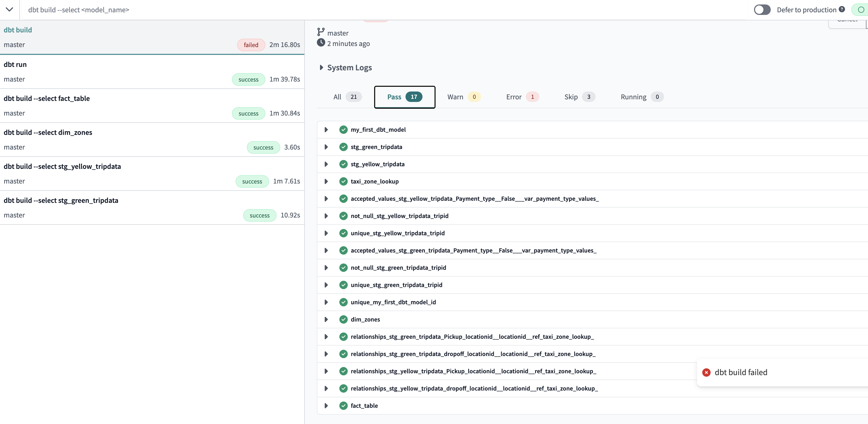Click the dbt build command input field
The width and height of the screenshot is (868, 424).
(x=384, y=10)
